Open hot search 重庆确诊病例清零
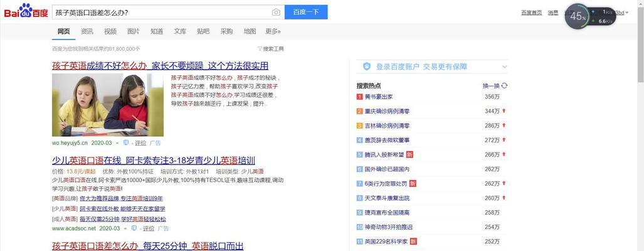The width and height of the screenshot is (644, 251). tap(387, 111)
